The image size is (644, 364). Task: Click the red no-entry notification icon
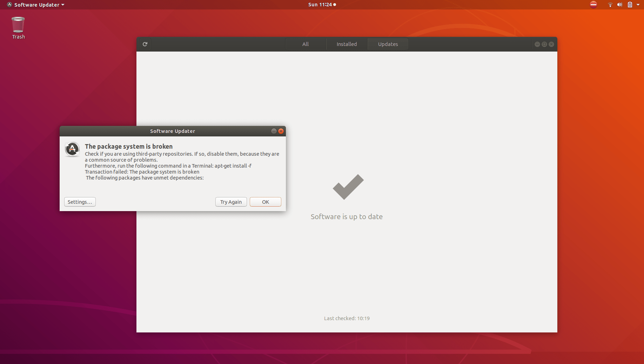click(593, 5)
